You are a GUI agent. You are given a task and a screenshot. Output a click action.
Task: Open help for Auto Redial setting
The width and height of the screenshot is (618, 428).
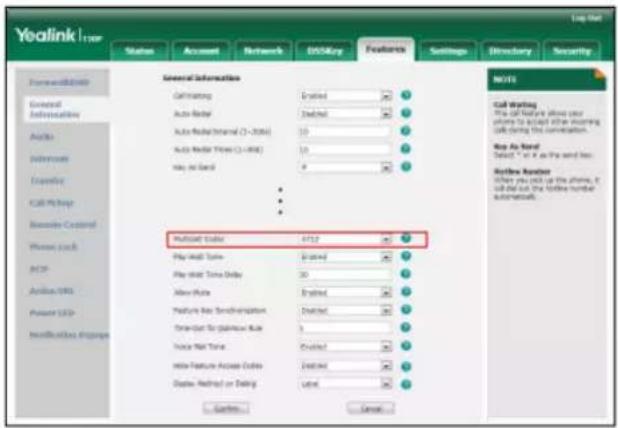point(406,113)
